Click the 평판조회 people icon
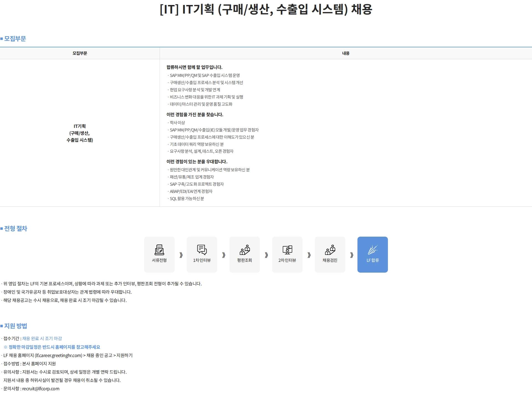The width and height of the screenshot is (532, 398). (245, 250)
